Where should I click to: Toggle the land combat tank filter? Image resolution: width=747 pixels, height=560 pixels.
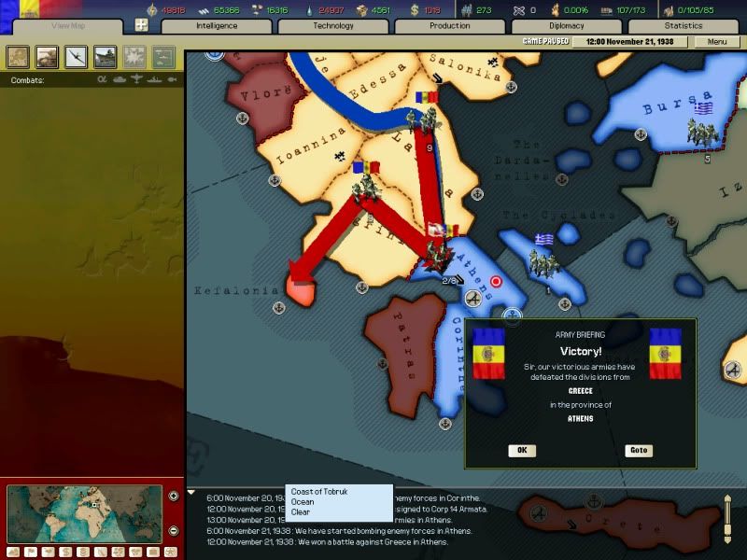(120, 79)
